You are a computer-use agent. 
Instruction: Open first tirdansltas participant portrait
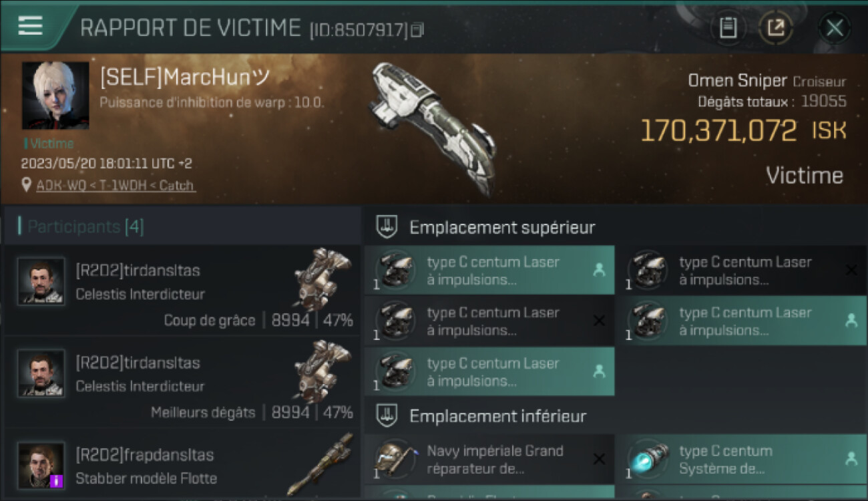point(41,281)
